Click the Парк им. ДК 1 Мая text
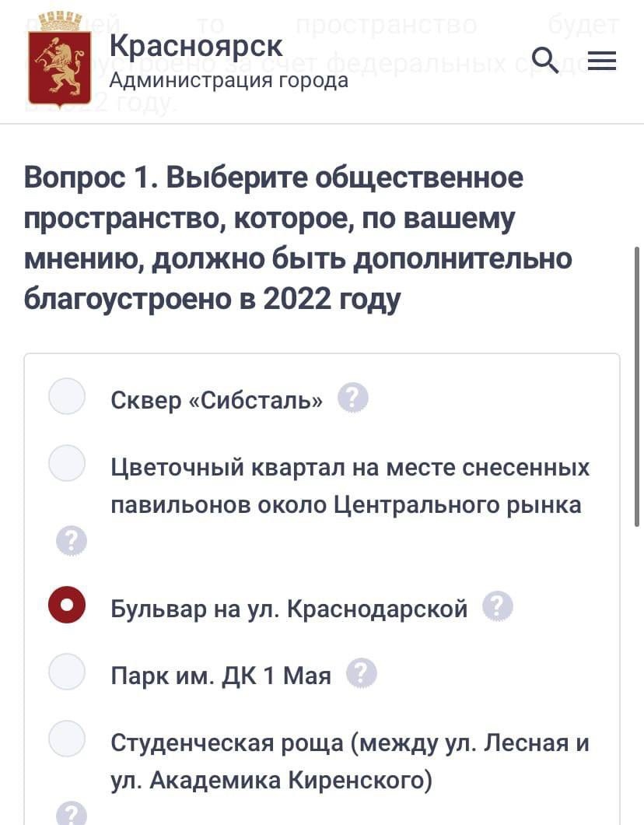 221,675
